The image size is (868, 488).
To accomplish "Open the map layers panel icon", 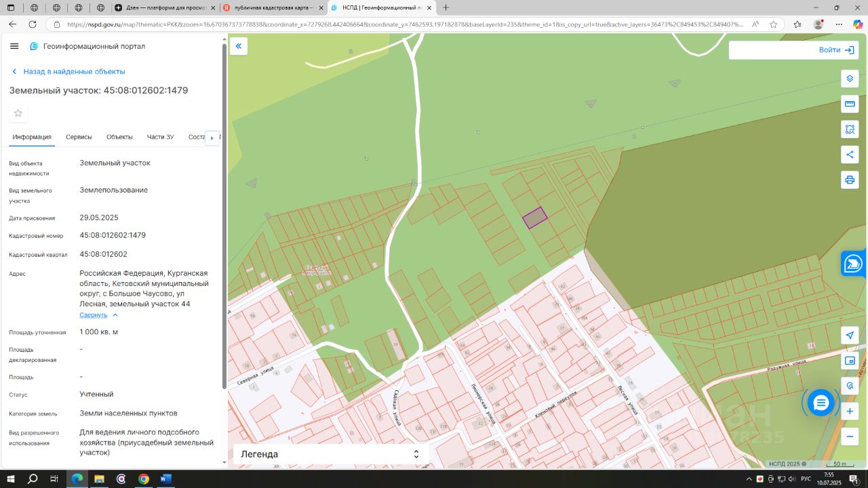I will point(850,79).
